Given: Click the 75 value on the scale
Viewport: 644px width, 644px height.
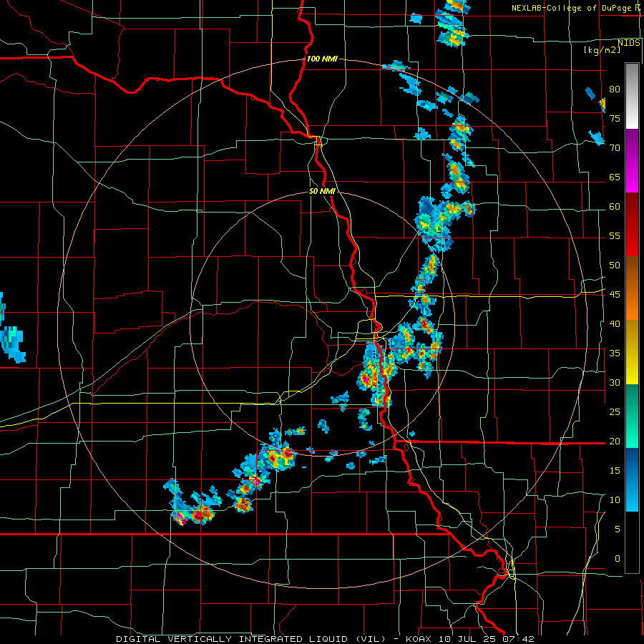Looking at the screenshot, I should click(615, 118).
